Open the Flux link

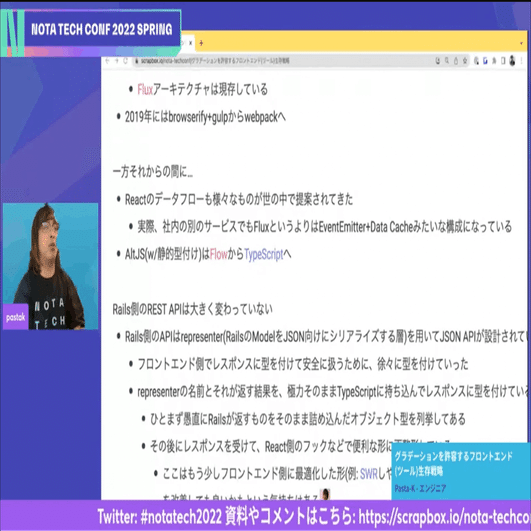point(145,89)
